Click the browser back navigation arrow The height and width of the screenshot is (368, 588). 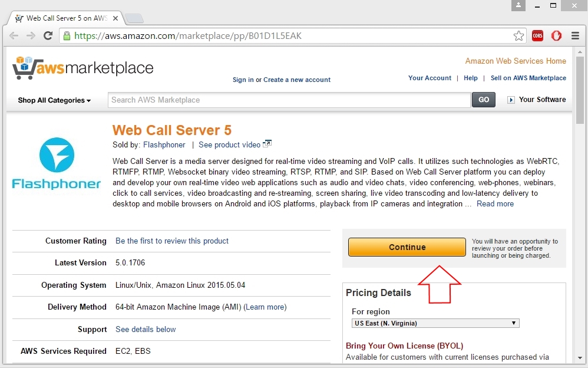tap(14, 35)
